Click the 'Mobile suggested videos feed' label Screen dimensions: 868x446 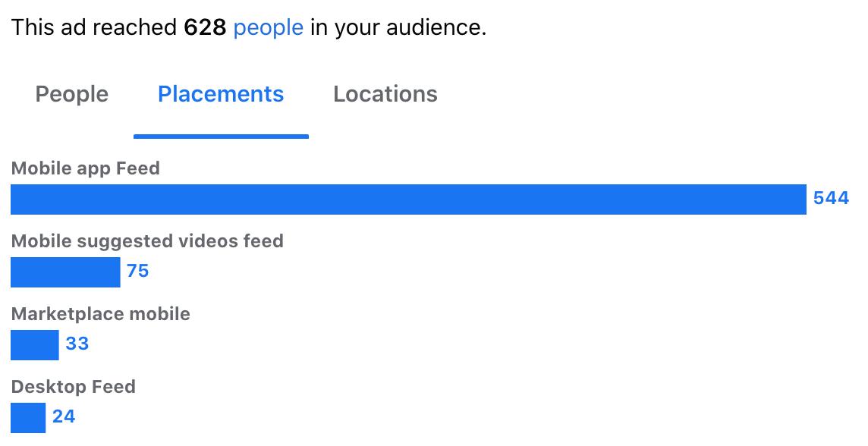(147, 241)
